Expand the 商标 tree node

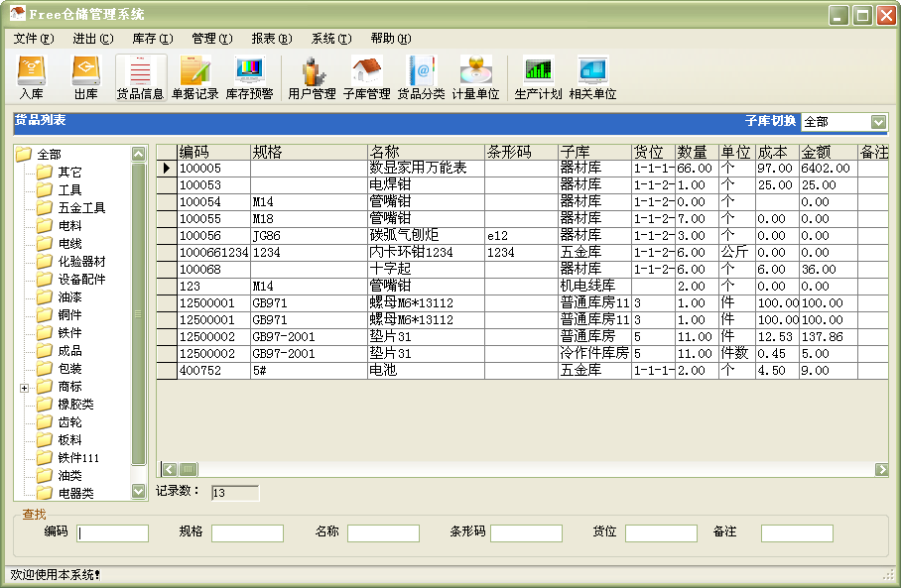(x=24, y=388)
